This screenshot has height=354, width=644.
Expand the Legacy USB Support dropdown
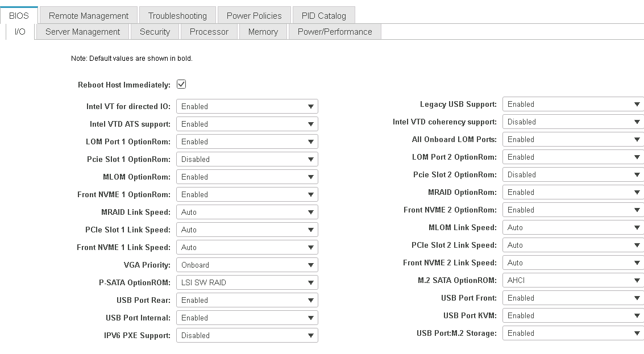point(573,104)
